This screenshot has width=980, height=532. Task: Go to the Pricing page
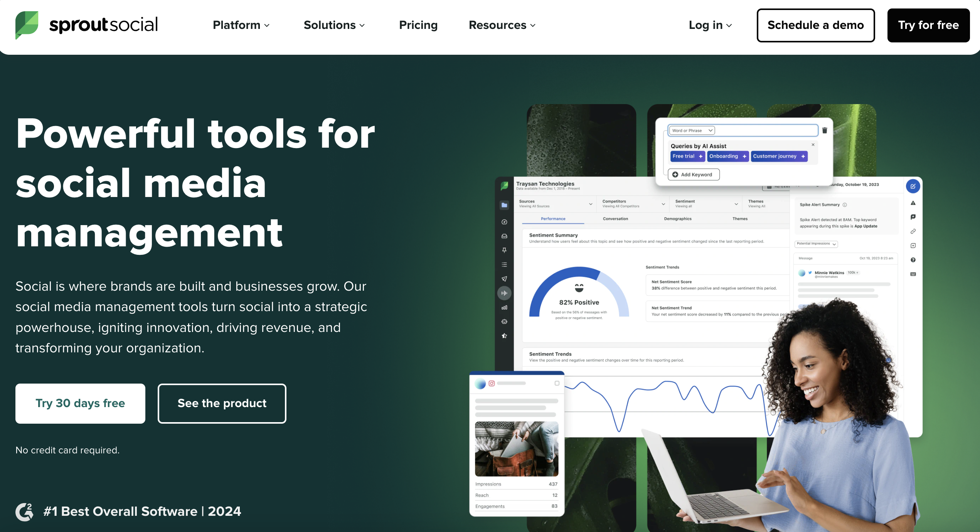point(418,25)
